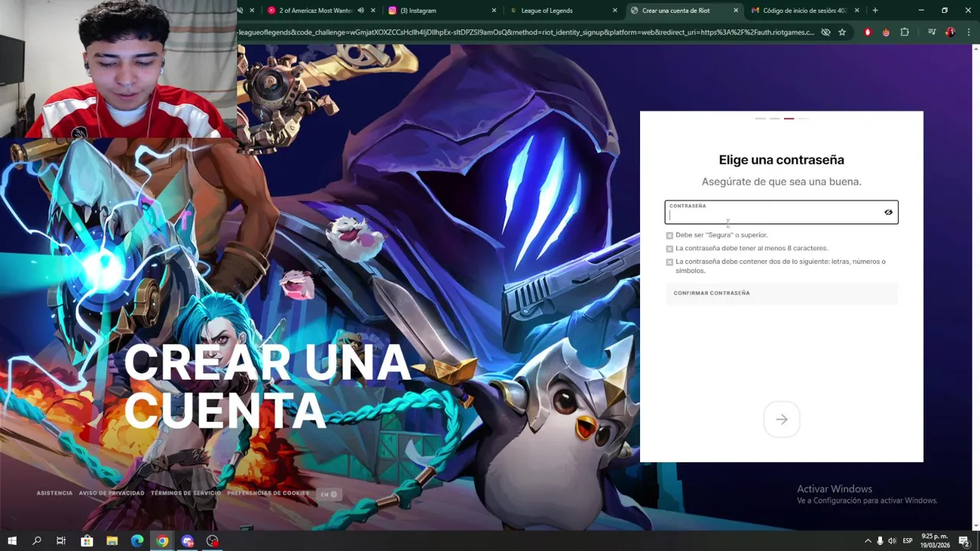Open Microsoft Store from the taskbar
This screenshot has width=980, height=551.
pyautogui.click(x=87, y=541)
